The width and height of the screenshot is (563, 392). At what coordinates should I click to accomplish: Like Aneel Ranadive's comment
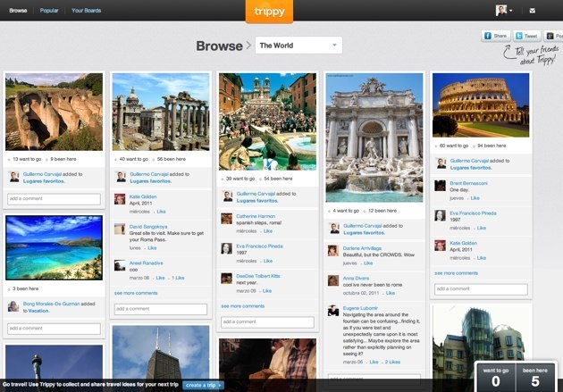point(161,278)
